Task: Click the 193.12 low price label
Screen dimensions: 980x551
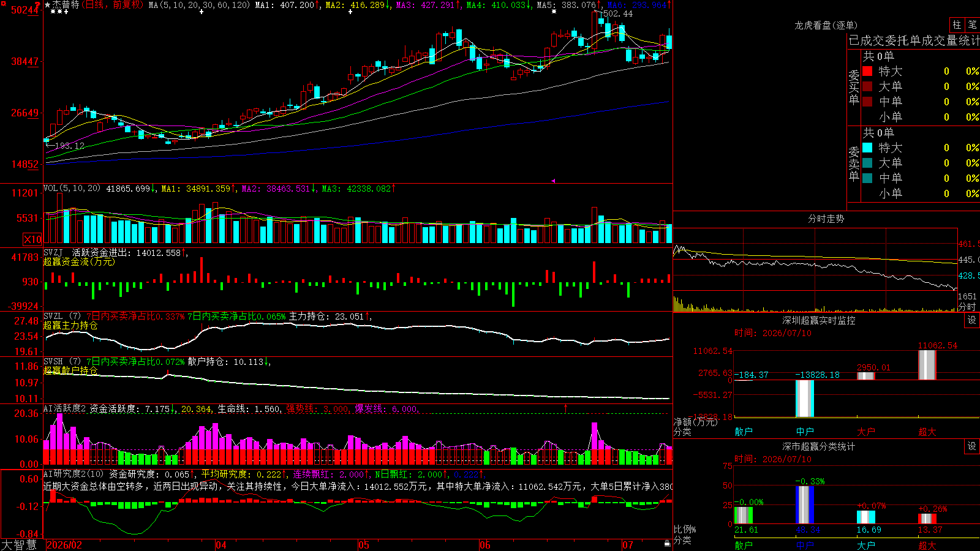Action: (x=70, y=146)
